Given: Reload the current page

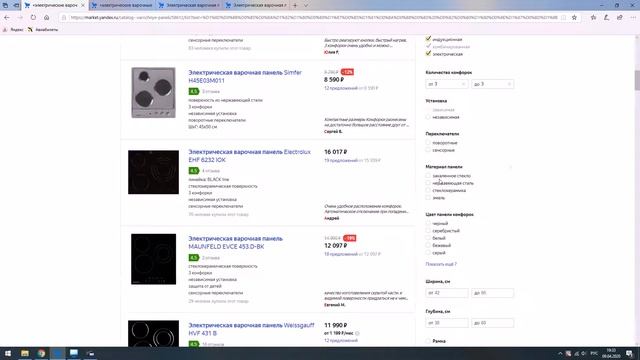Looking at the screenshot, I should (x=33, y=18).
